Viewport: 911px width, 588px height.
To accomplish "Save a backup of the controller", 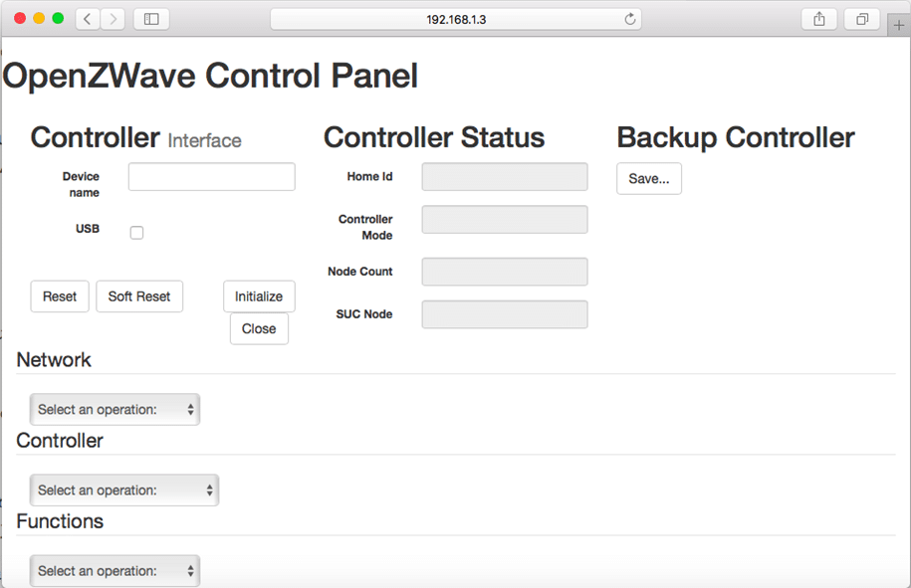I will point(649,179).
